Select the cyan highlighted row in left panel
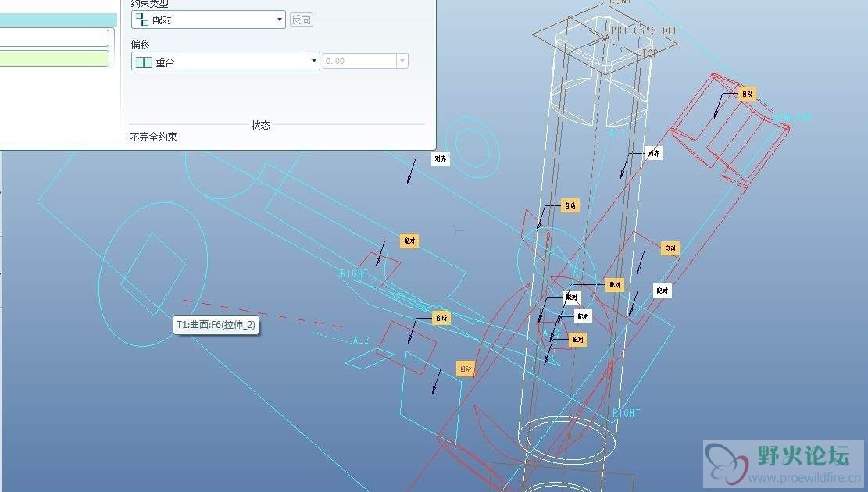868x492 pixels. [x=58, y=20]
